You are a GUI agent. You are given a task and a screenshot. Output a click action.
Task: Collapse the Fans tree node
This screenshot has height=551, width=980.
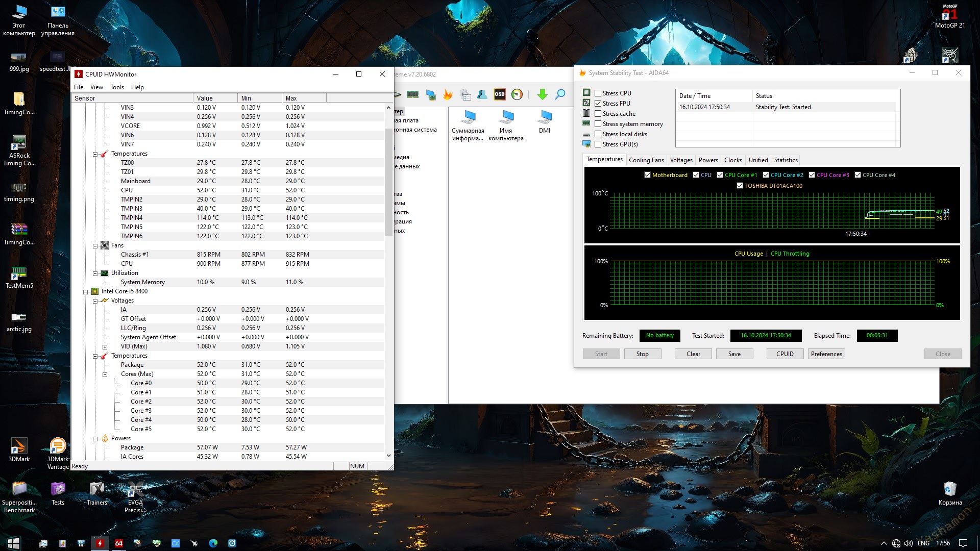pyautogui.click(x=95, y=246)
